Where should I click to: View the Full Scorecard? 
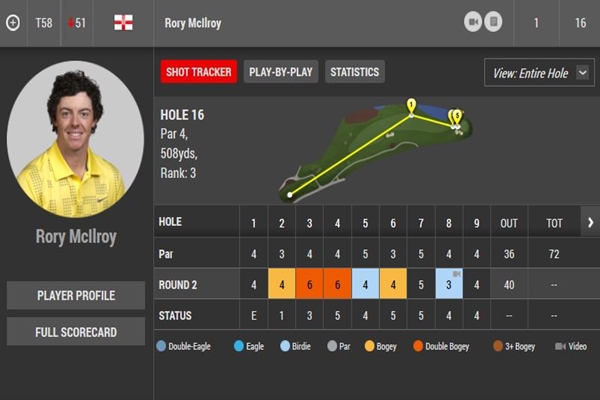coord(76,331)
